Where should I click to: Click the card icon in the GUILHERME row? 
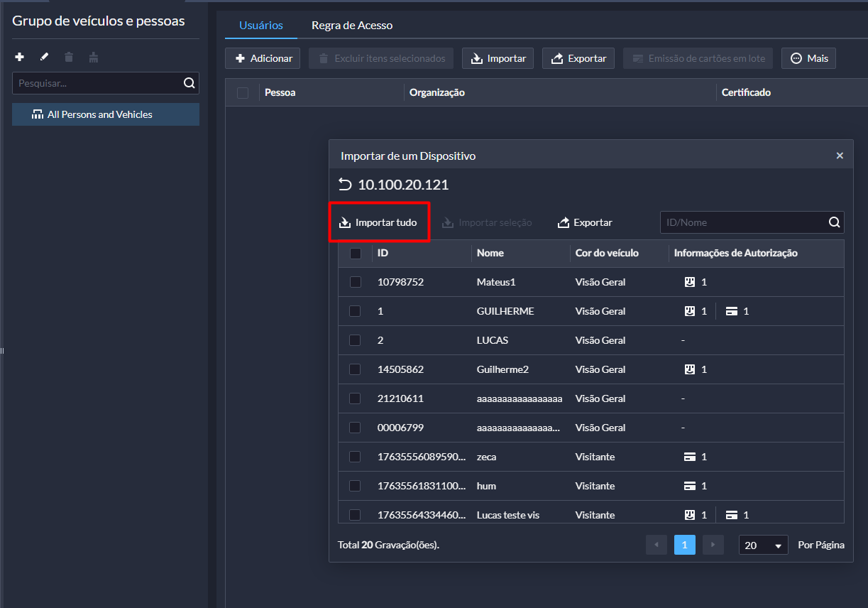tap(732, 311)
